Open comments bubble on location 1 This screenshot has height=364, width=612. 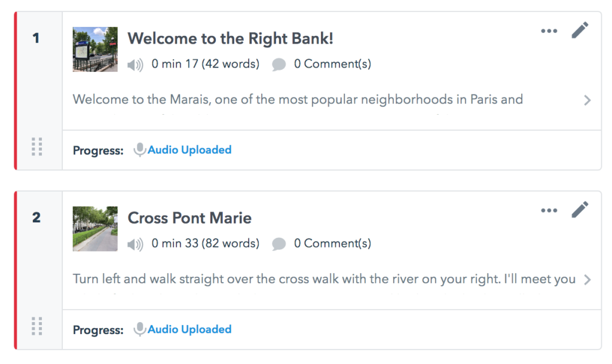[279, 65]
